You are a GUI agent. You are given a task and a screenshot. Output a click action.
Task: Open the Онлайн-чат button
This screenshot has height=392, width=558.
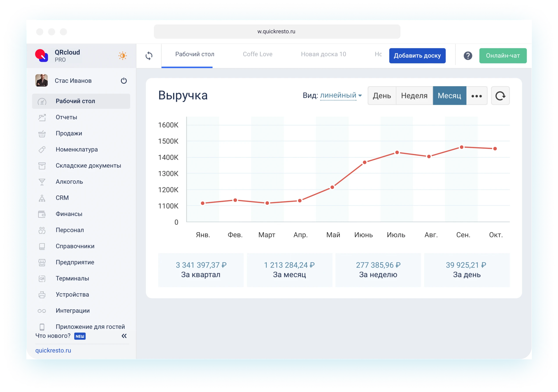coord(502,56)
